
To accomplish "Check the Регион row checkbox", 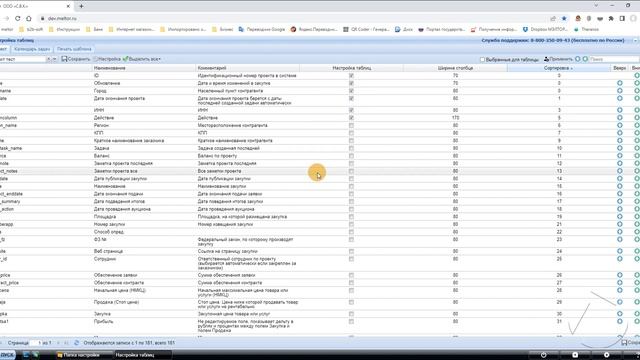I will (x=351, y=126).
